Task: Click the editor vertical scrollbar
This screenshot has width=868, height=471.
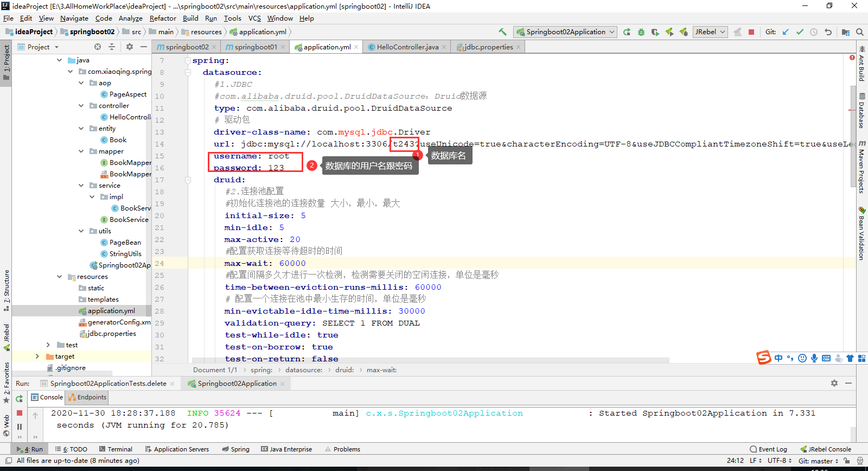Action: click(x=853, y=136)
